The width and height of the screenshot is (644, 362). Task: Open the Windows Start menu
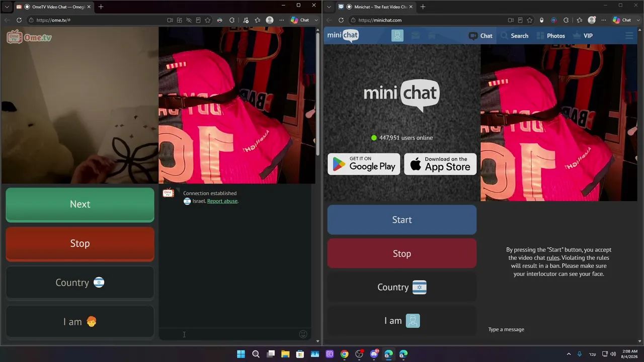[241, 354]
